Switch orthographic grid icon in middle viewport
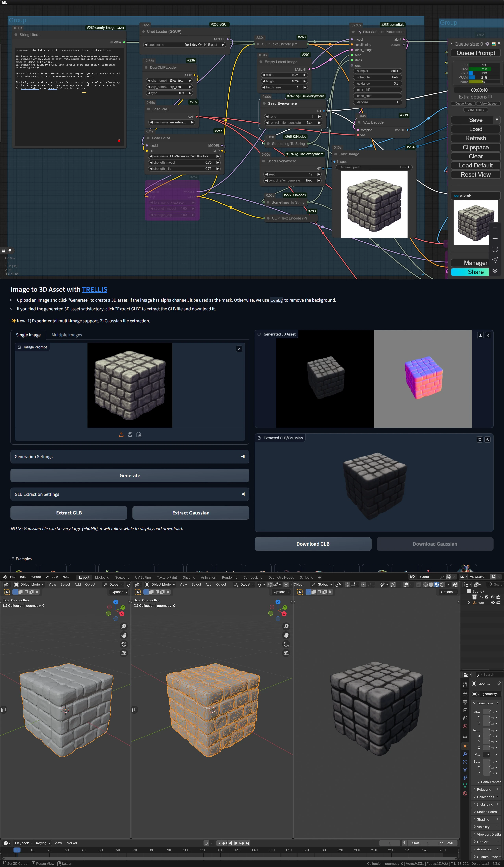 pyautogui.click(x=286, y=653)
